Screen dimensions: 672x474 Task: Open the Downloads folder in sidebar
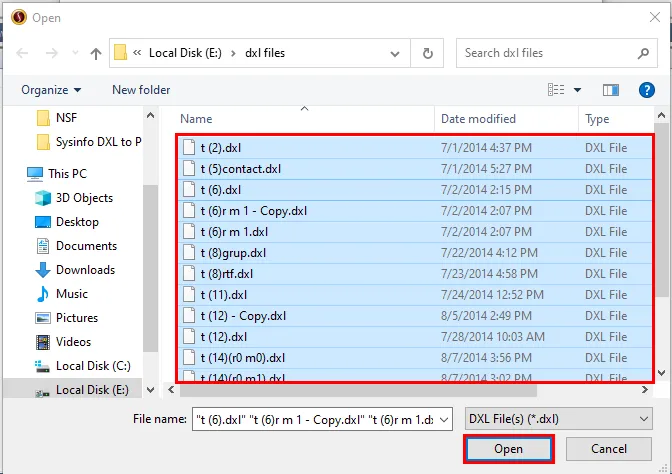(85, 270)
